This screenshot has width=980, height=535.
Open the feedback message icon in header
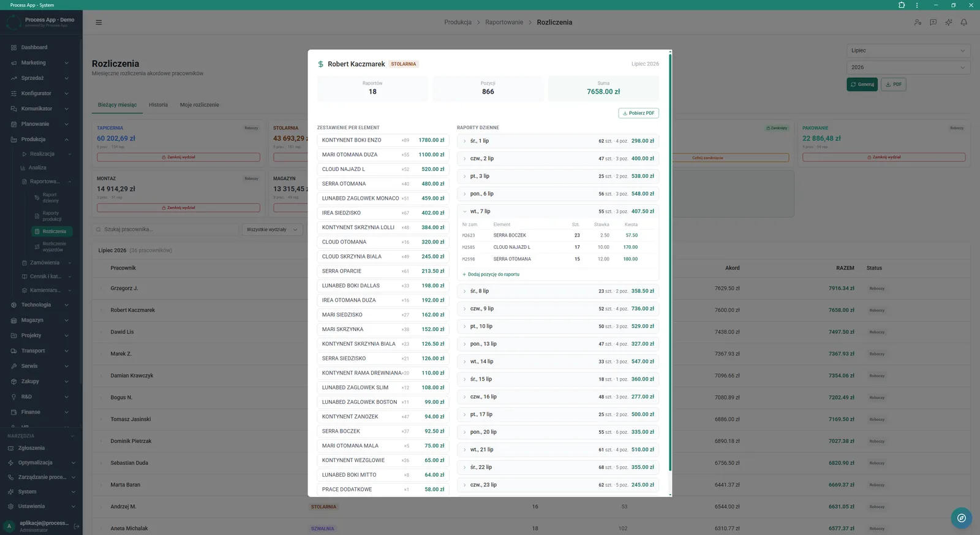click(x=933, y=22)
